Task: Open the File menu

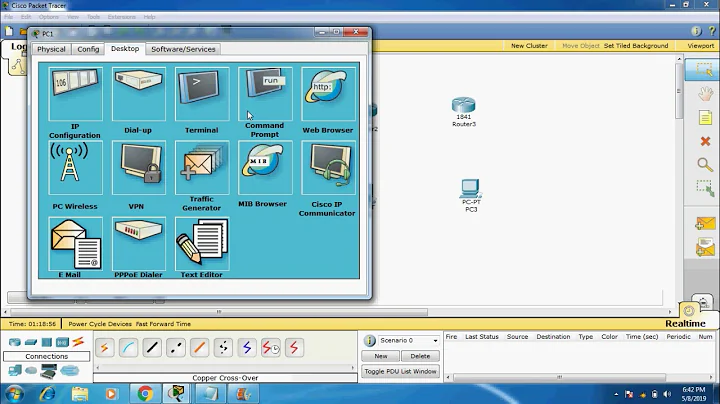Action: click(8, 17)
